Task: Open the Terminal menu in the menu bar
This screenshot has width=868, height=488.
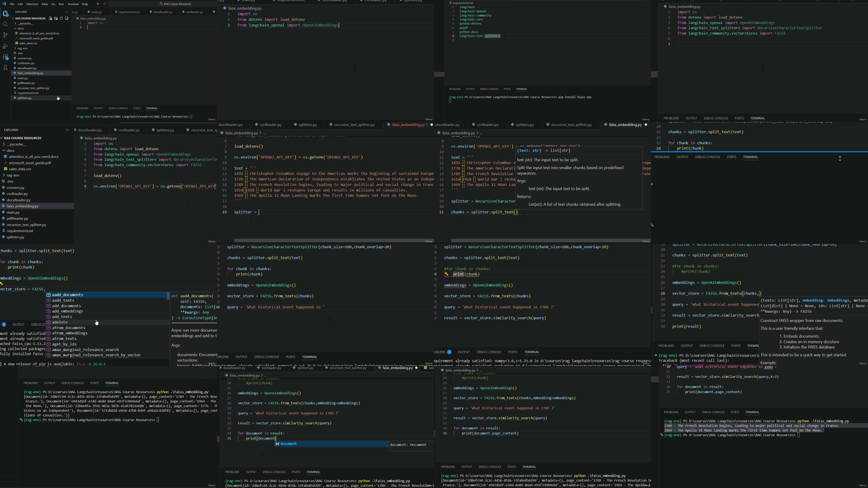Action: (x=73, y=4)
